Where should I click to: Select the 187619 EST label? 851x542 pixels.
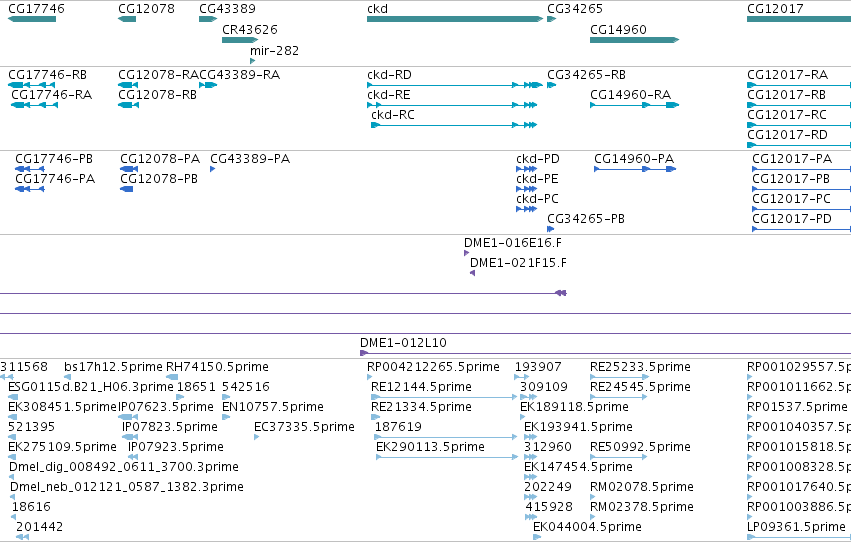coord(398,427)
